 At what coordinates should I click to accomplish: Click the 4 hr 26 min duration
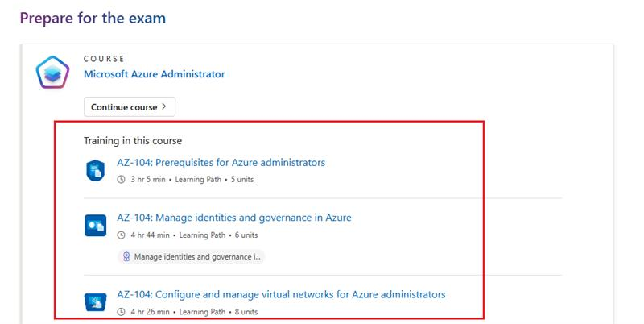point(150,312)
